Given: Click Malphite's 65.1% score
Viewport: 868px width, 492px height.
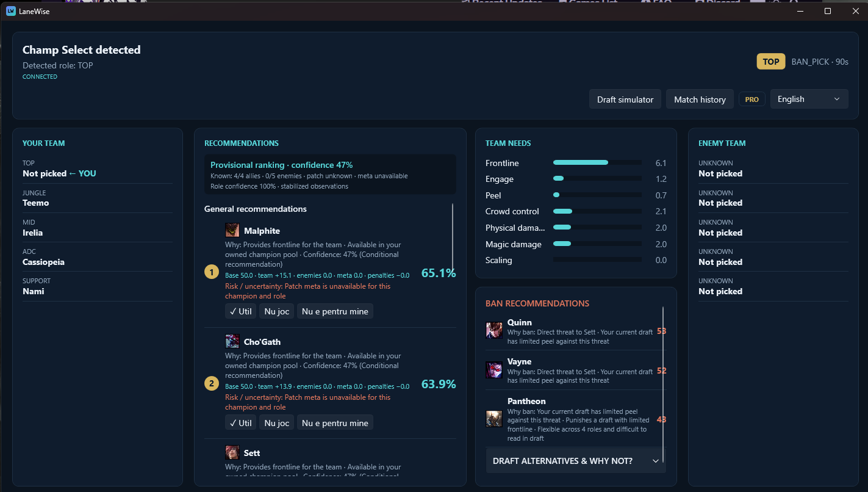Looking at the screenshot, I should click(x=439, y=273).
